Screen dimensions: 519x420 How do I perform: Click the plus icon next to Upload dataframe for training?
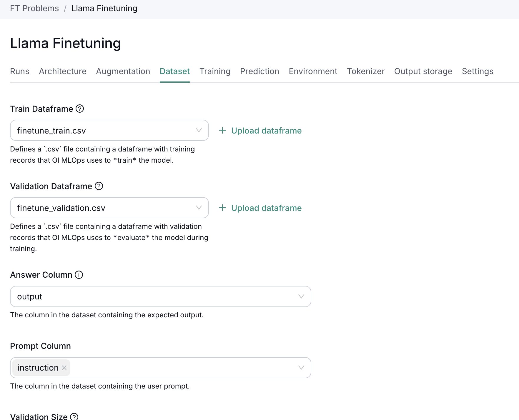tap(222, 130)
